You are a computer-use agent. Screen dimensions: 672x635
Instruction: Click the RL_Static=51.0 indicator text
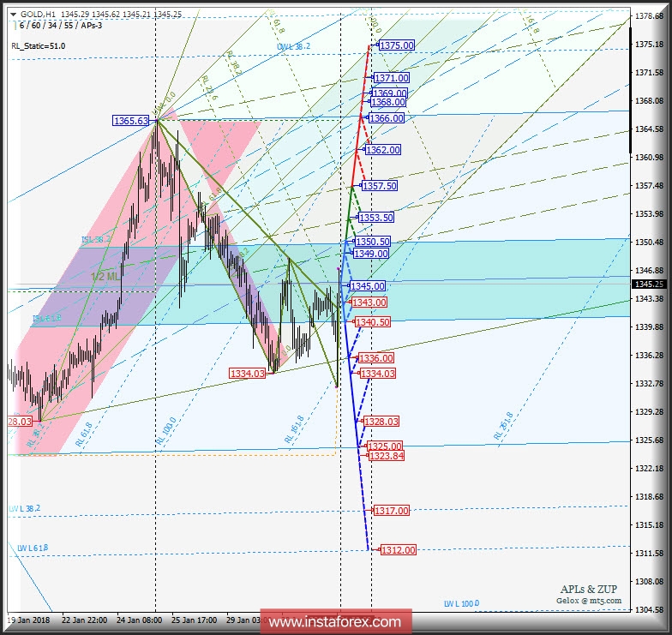coord(38,46)
